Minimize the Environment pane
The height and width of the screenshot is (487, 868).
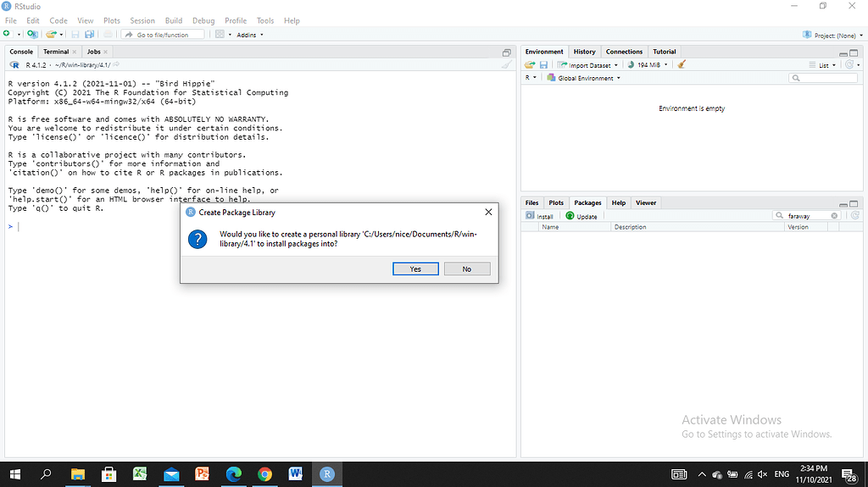(843, 54)
